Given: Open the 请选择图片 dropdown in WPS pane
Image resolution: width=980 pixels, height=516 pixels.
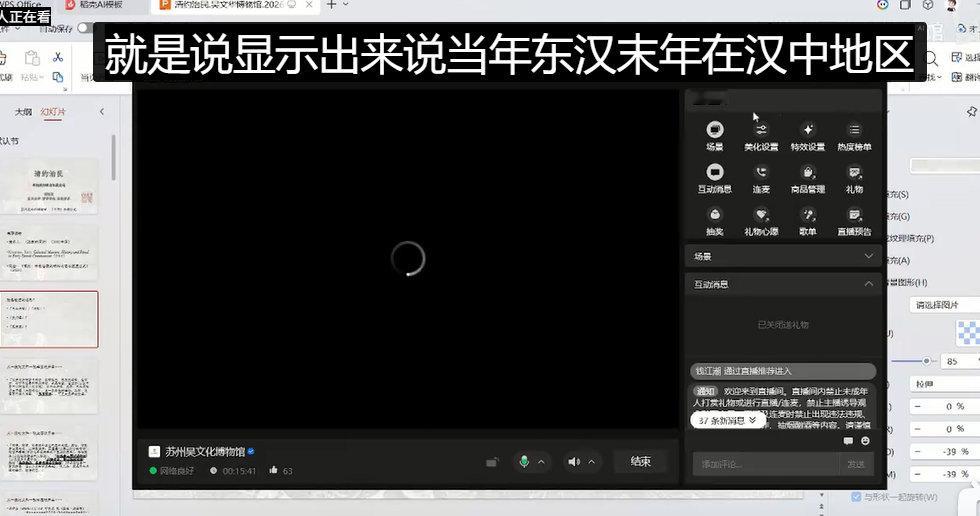Looking at the screenshot, I should 945,305.
